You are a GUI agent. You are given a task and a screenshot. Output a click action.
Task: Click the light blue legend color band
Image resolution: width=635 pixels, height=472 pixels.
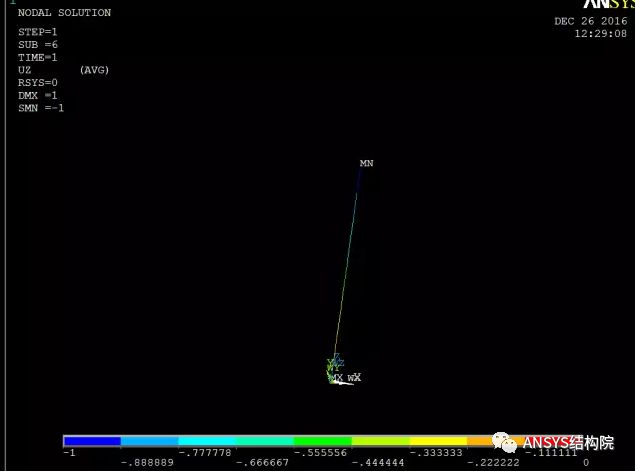149,440
